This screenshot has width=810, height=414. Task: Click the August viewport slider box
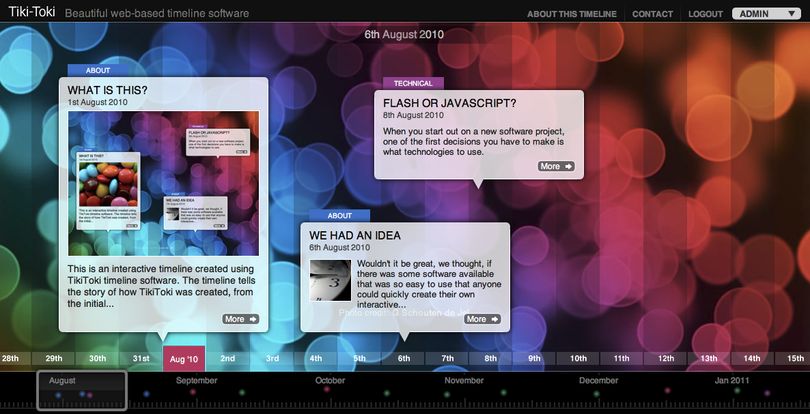(82, 391)
